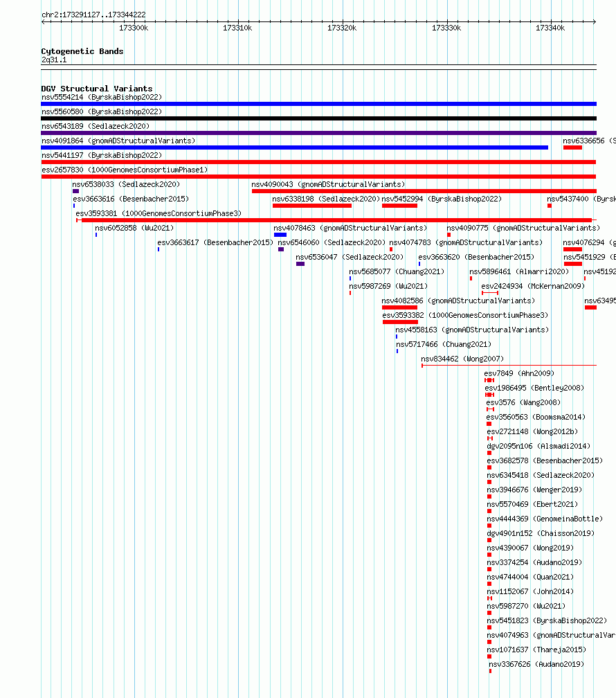Select nsv5451823 (ByrskaBishop2022) label

547,620
